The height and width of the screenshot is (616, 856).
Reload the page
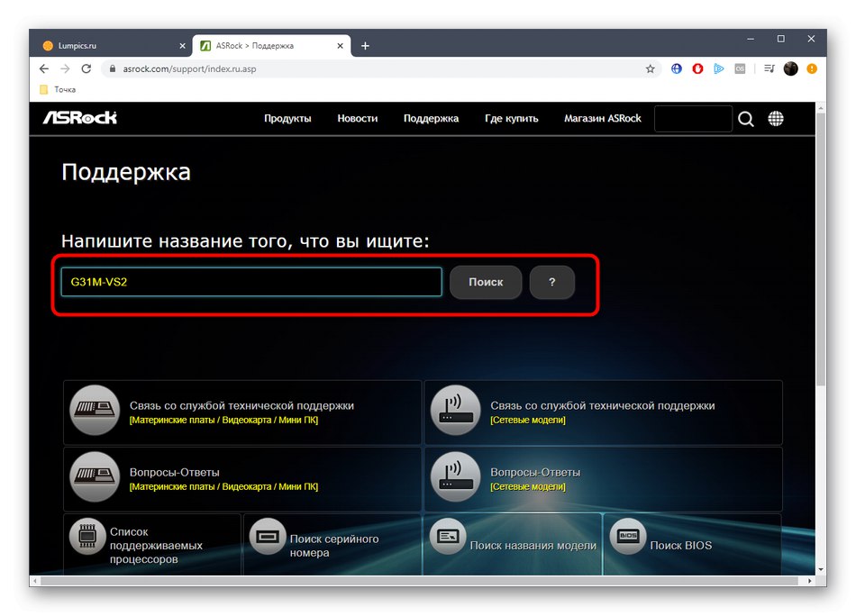[87, 68]
